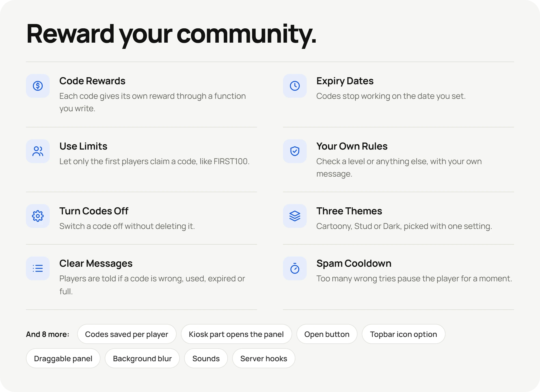Select the list icon for Clear Messages

[38, 268]
